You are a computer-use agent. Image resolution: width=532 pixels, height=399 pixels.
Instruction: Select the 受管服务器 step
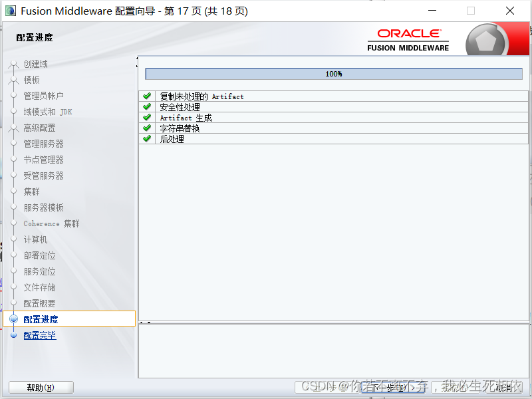(43, 176)
